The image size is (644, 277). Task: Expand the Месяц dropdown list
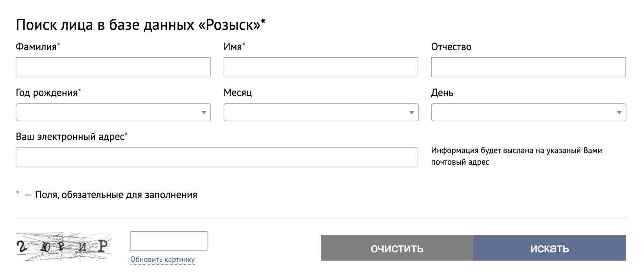coord(320,112)
